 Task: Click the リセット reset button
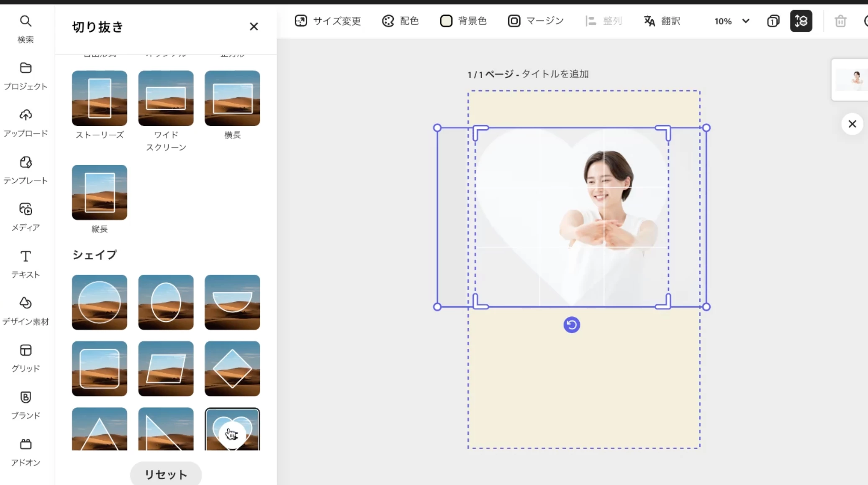tap(166, 474)
